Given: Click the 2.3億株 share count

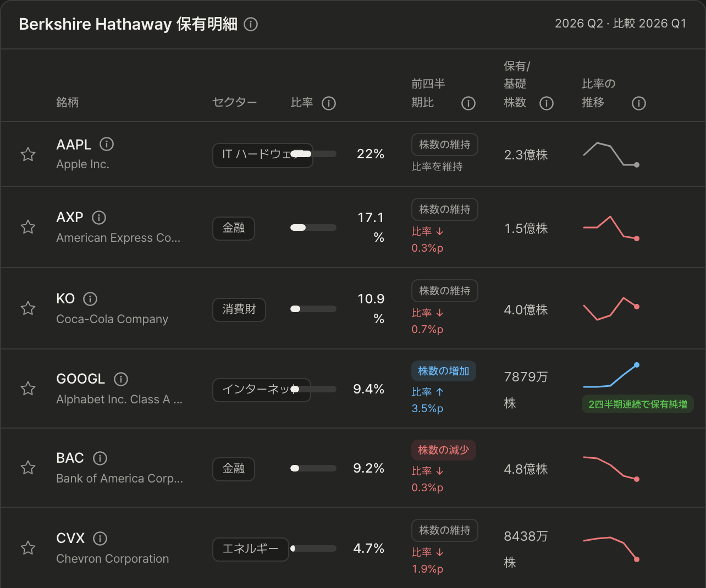Looking at the screenshot, I should (x=526, y=155).
